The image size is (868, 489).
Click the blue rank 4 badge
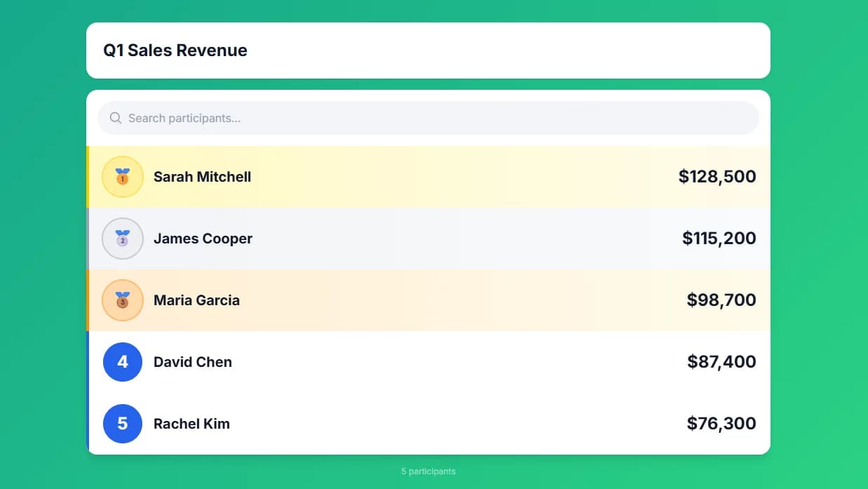[123, 362]
